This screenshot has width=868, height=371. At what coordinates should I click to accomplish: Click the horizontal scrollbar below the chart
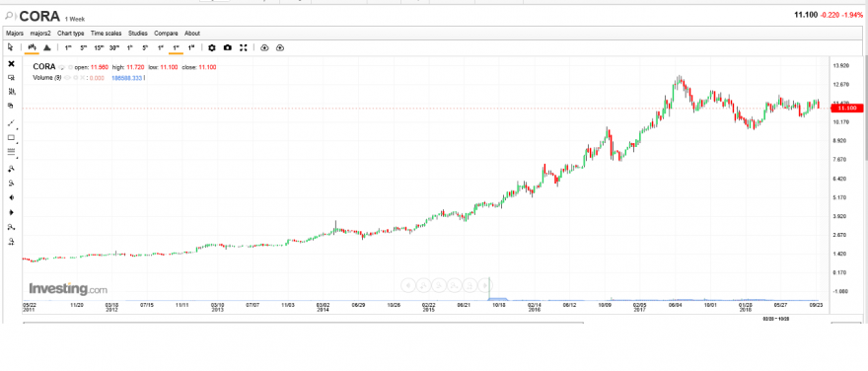[304, 323]
